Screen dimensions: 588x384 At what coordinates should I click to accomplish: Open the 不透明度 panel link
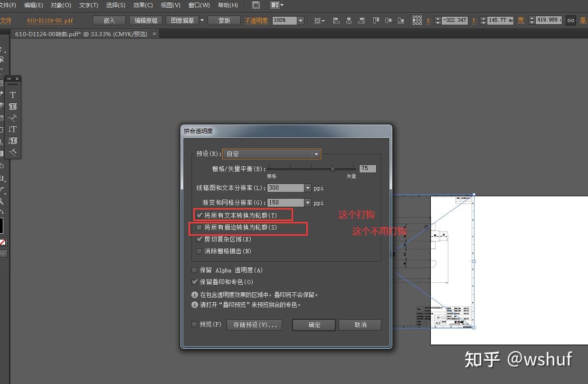[x=256, y=20]
